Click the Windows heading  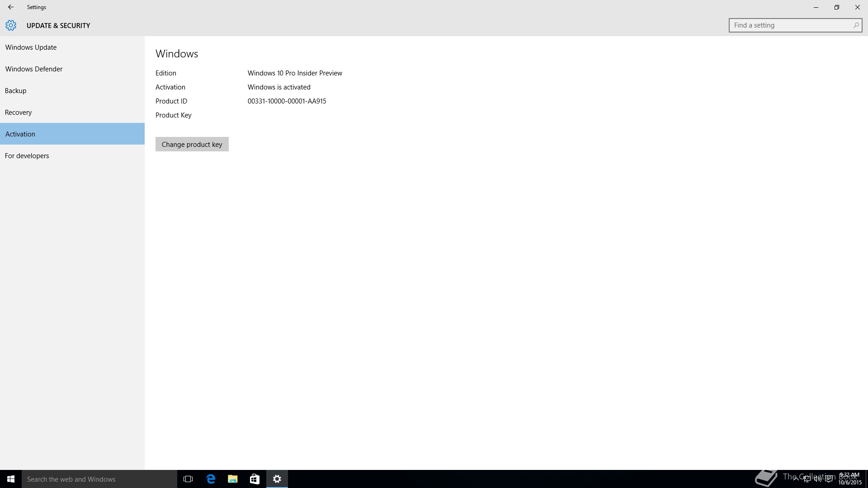click(177, 54)
